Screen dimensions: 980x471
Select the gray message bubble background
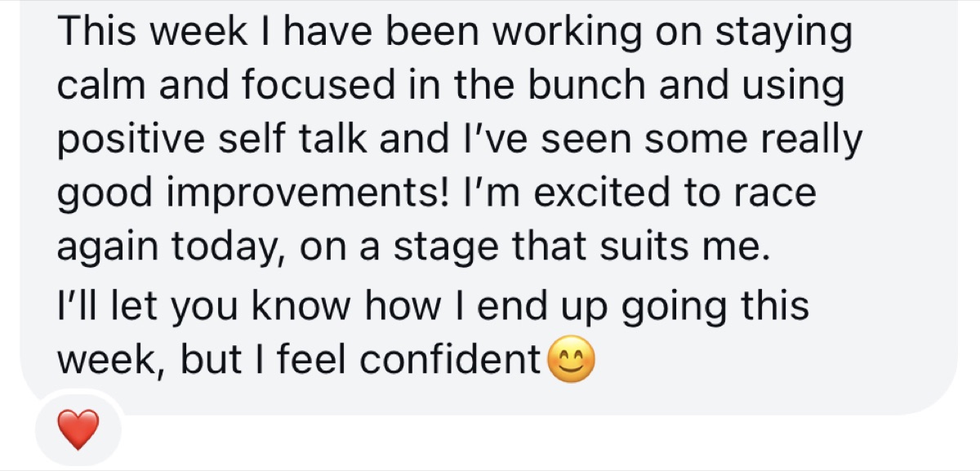point(488,204)
